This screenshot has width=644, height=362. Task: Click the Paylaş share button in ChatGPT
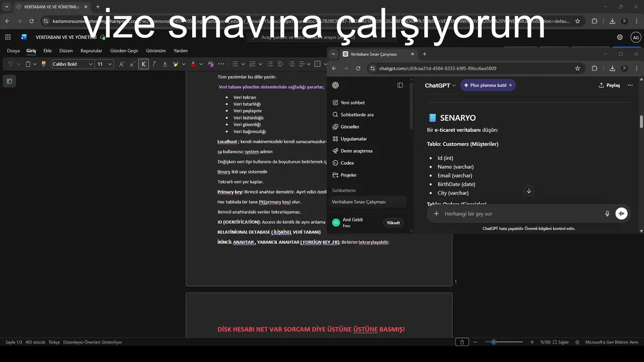click(x=609, y=85)
